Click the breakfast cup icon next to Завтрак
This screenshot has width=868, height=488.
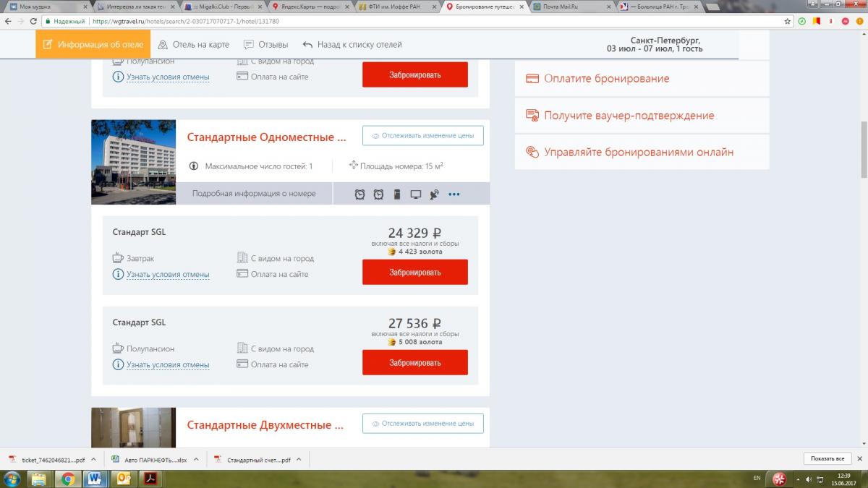pos(118,257)
